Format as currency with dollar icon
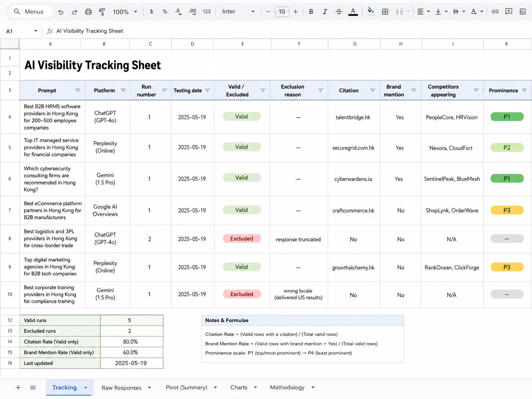Screen dimensions: 532x399 click(151, 12)
